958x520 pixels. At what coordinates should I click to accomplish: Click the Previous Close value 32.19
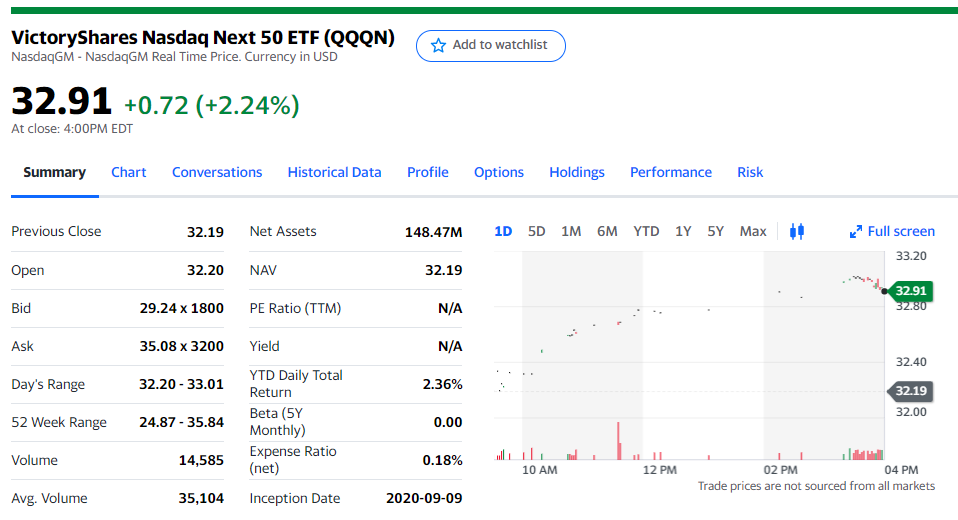pos(205,232)
